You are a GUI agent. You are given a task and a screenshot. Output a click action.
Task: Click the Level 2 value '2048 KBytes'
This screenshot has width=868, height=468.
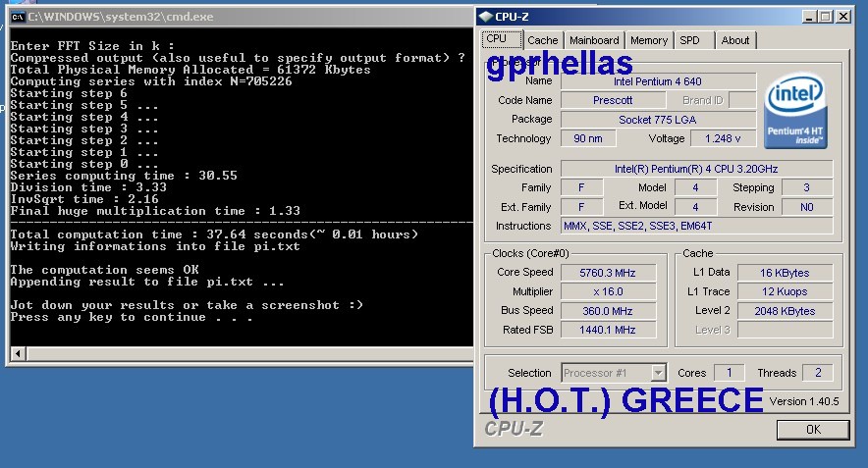pos(785,311)
